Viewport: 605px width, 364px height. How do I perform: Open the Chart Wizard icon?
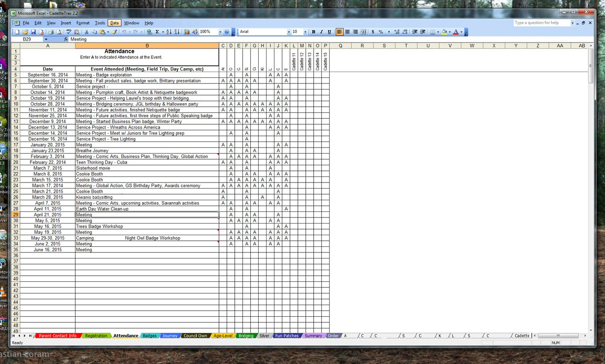pos(187,32)
